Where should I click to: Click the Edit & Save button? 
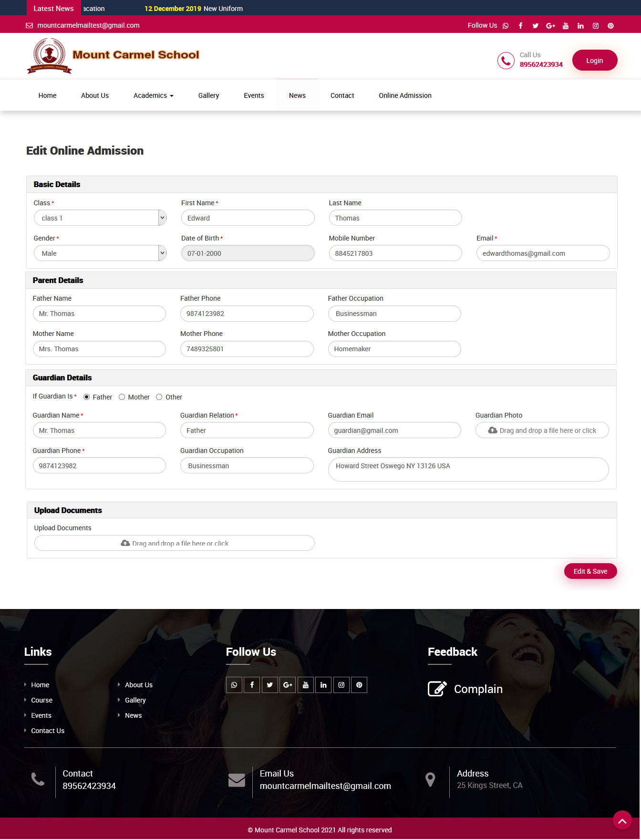click(x=590, y=571)
